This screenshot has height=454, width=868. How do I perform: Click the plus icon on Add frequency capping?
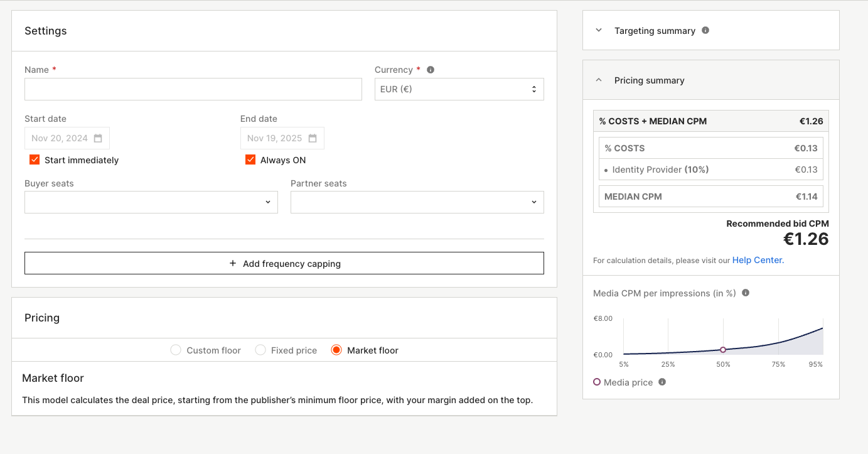pyautogui.click(x=233, y=264)
